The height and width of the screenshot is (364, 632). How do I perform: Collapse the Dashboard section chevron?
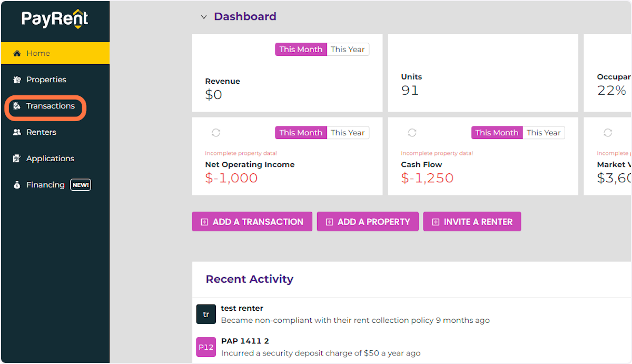(204, 17)
